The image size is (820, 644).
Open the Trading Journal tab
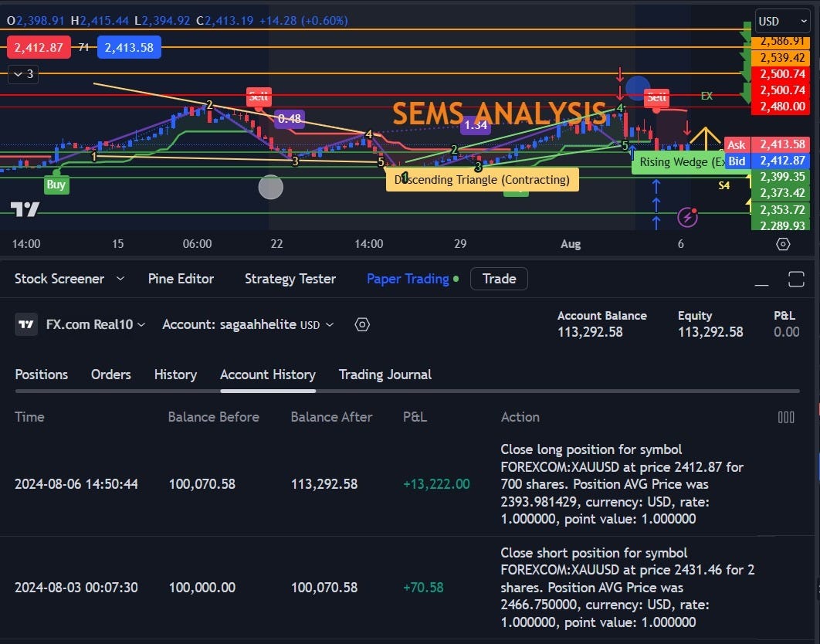(385, 375)
